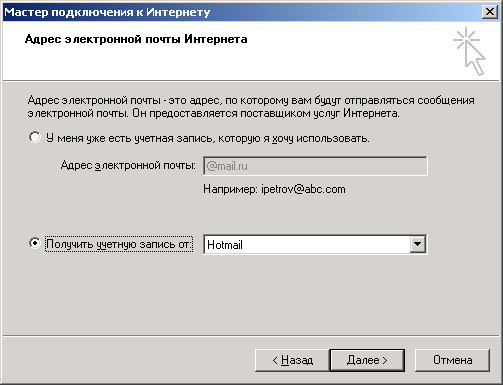The width and height of the screenshot is (503, 385).
Task: Click the 'У меня уже есть учетная запись' label text
Action: tap(208, 138)
